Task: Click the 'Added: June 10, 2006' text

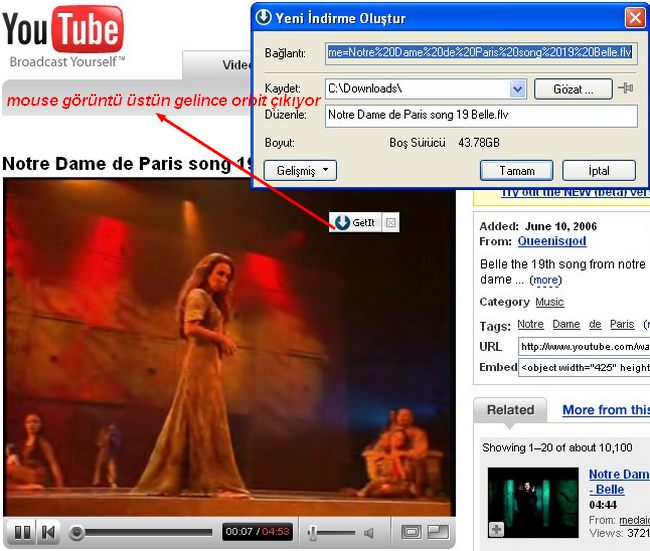Action: click(x=538, y=226)
